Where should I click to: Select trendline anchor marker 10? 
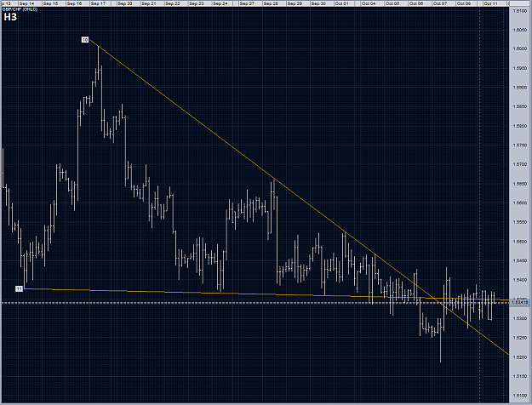pos(85,40)
